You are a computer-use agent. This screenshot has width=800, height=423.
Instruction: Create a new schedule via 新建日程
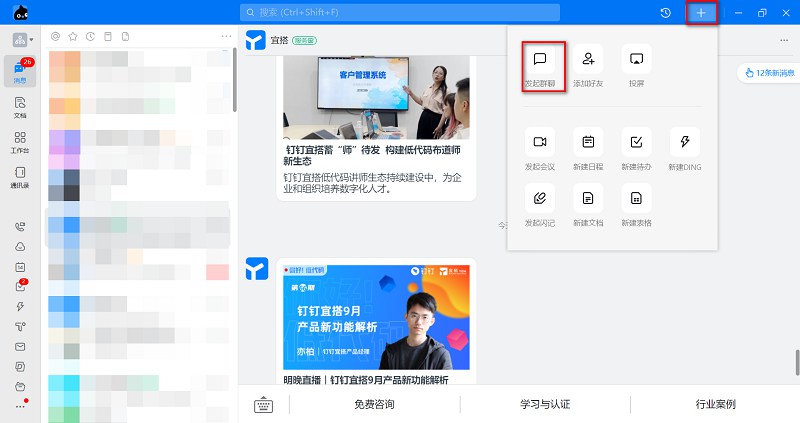(x=588, y=150)
